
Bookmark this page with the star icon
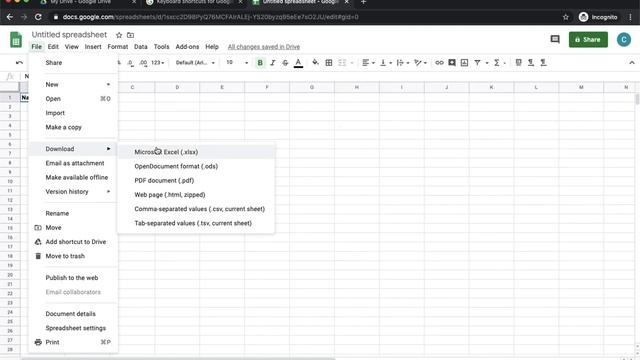565,17
